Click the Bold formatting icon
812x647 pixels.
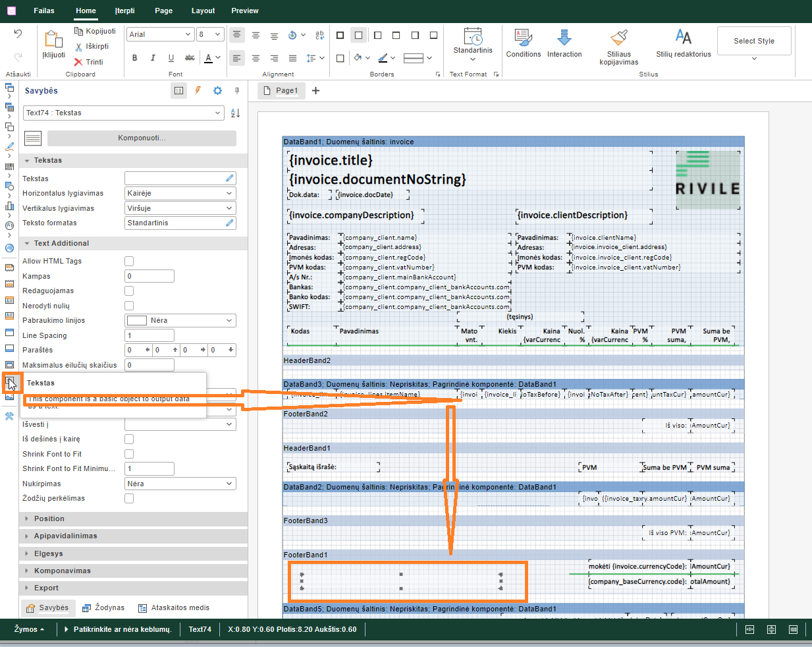click(134, 58)
